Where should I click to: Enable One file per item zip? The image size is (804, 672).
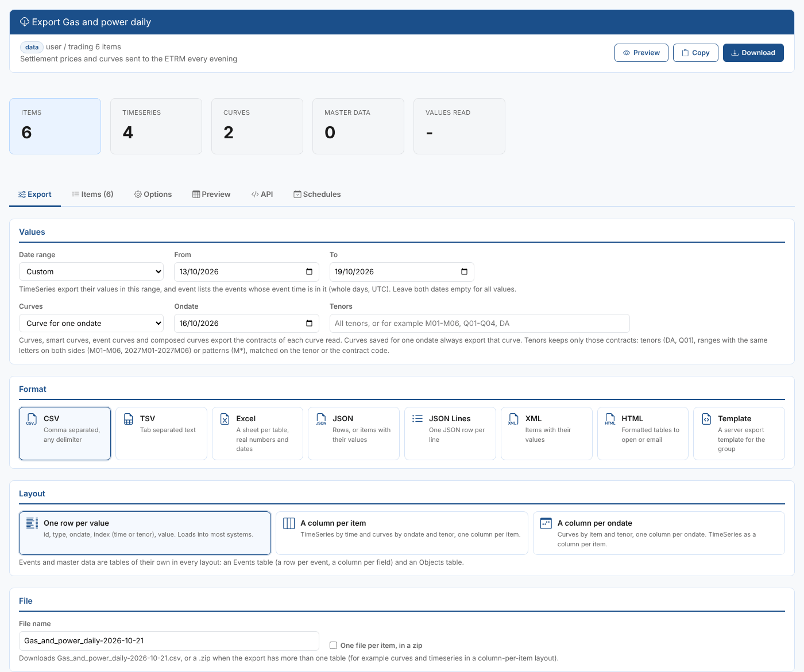(x=333, y=645)
